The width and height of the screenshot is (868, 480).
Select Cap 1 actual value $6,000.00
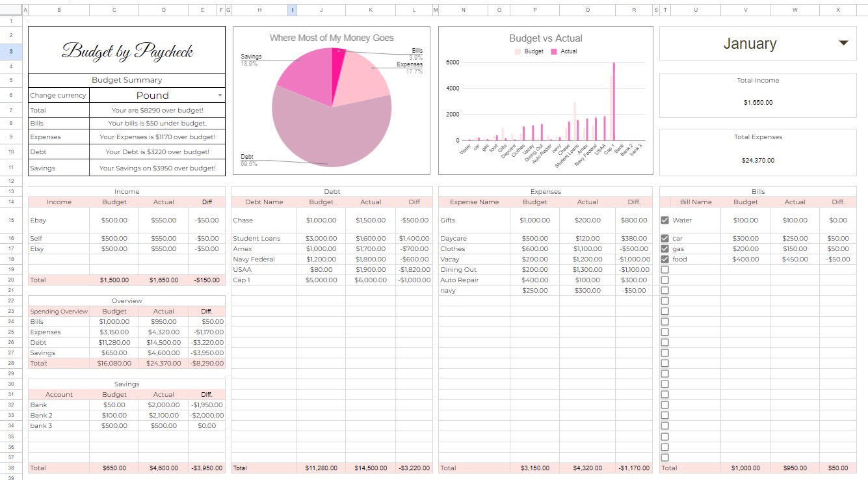click(x=371, y=280)
